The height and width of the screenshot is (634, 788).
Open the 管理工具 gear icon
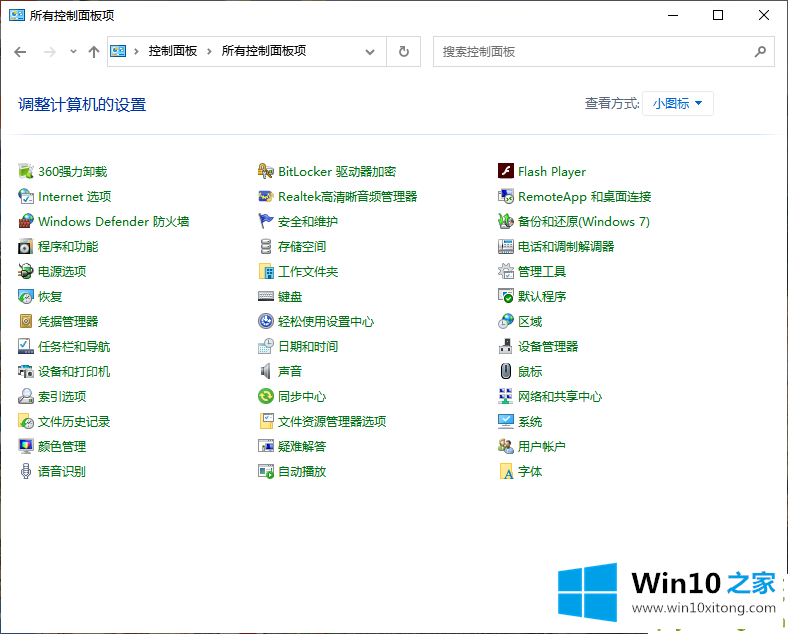[506, 271]
